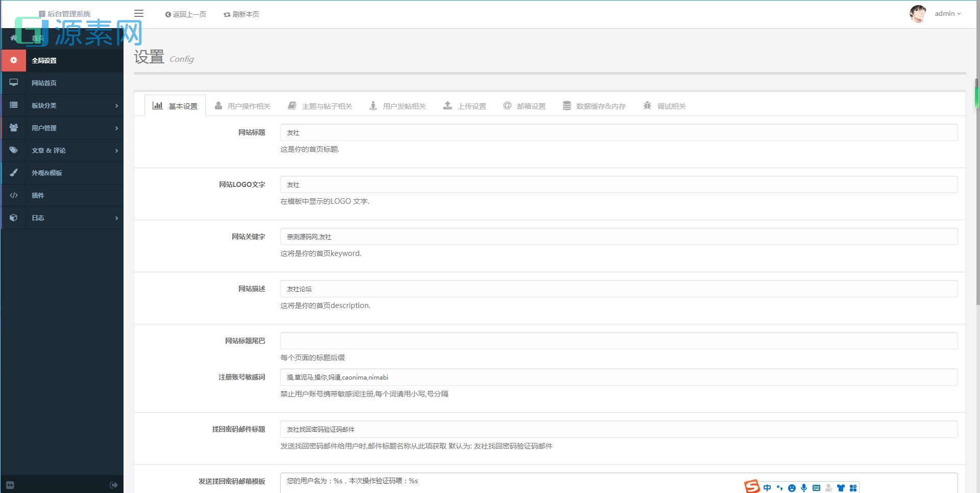Switch to the 邮箱设置 tab
Screen dimensions: 980x493
(525, 105)
